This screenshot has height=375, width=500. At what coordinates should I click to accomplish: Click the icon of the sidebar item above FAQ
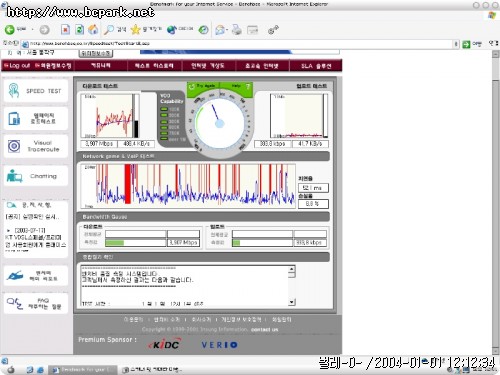tap(15, 276)
